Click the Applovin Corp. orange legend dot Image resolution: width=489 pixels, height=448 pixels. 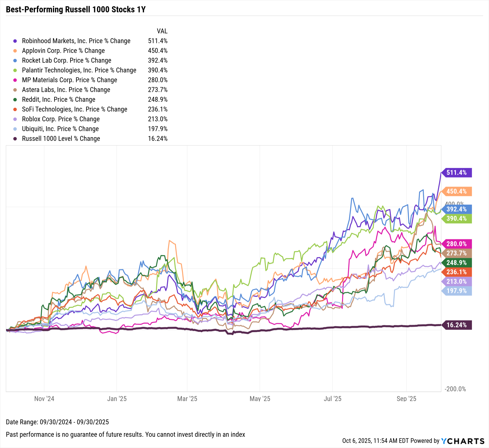click(x=15, y=51)
